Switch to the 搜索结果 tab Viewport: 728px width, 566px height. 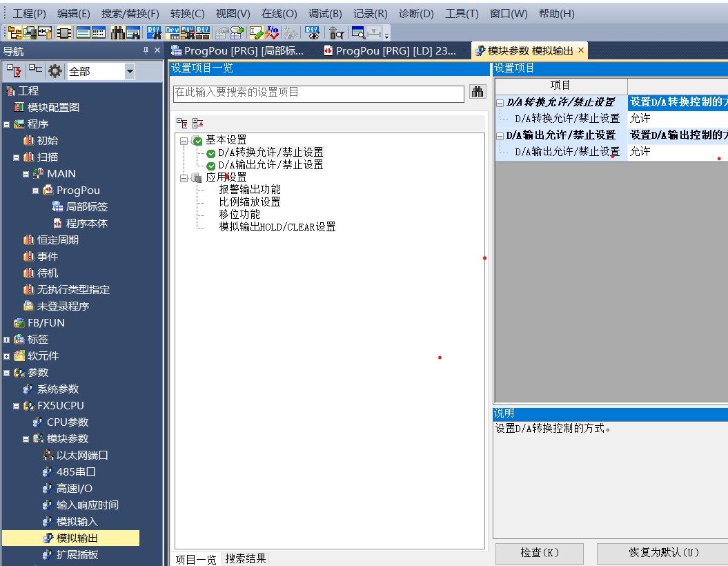(x=245, y=558)
